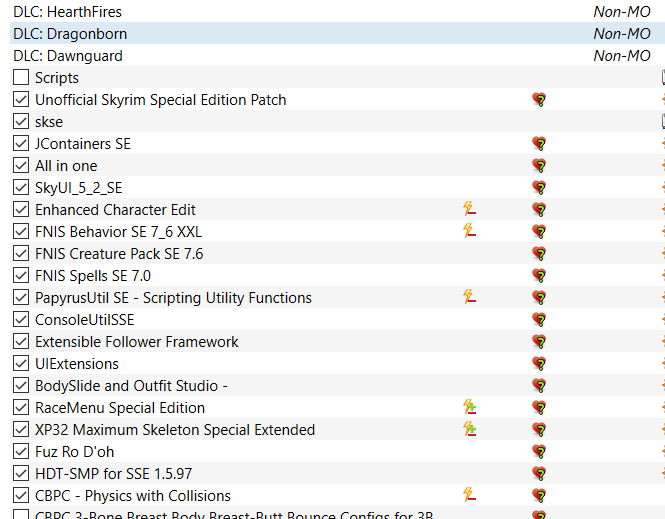Click the heart flag icon for CBPC - Physics with Collisions
665x519 pixels.
pyautogui.click(x=539, y=496)
